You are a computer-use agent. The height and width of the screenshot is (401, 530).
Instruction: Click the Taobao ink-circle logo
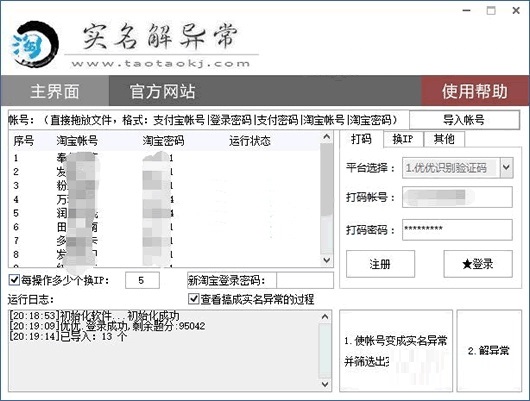(x=34, y=44)
